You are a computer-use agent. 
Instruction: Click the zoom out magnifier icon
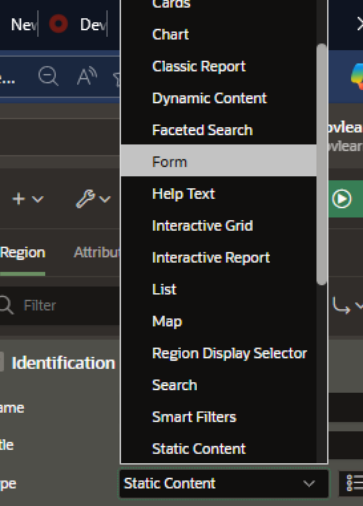48,76
